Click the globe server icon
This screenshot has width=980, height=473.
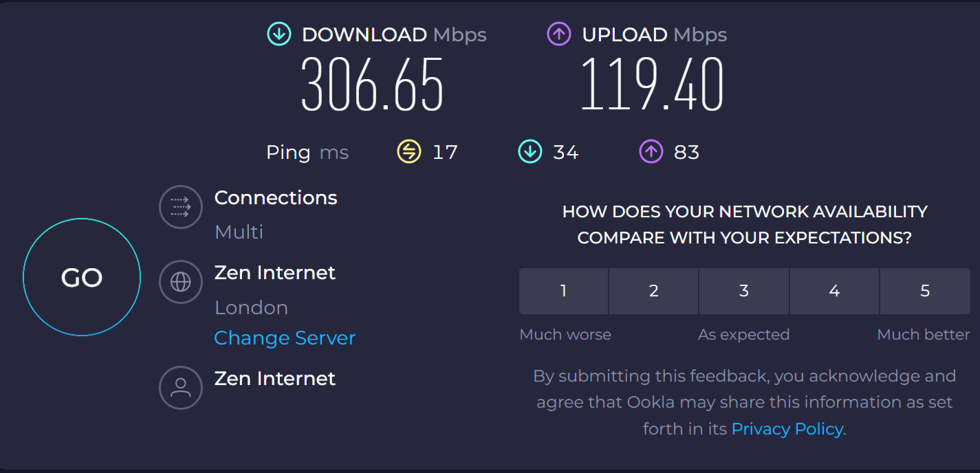coord(180,281)
